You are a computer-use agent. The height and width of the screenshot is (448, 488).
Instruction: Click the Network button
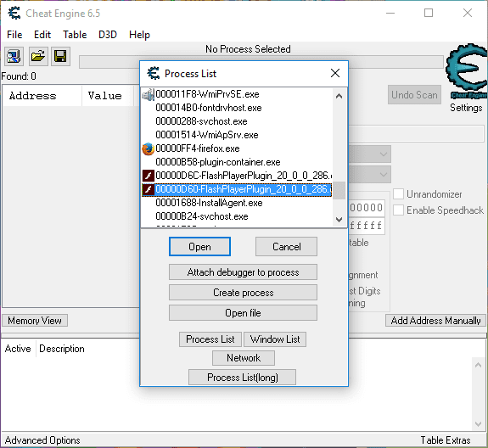coord(244,358)
